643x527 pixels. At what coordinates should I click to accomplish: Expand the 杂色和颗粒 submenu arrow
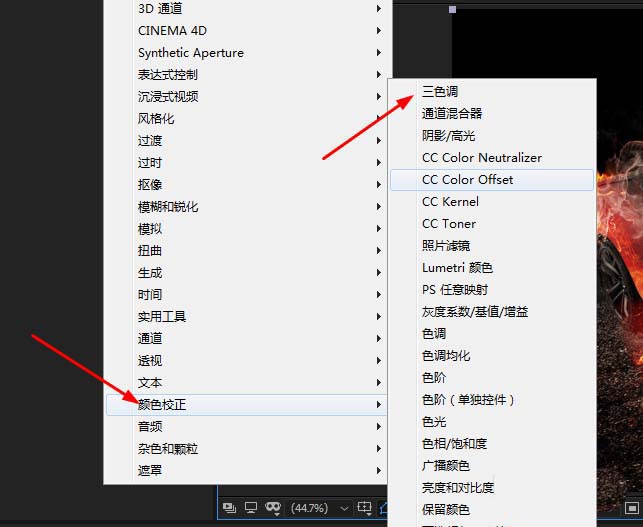379,449
